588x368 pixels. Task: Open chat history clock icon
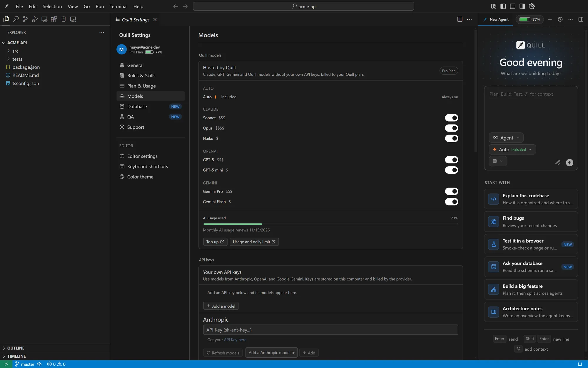[560, 19]
